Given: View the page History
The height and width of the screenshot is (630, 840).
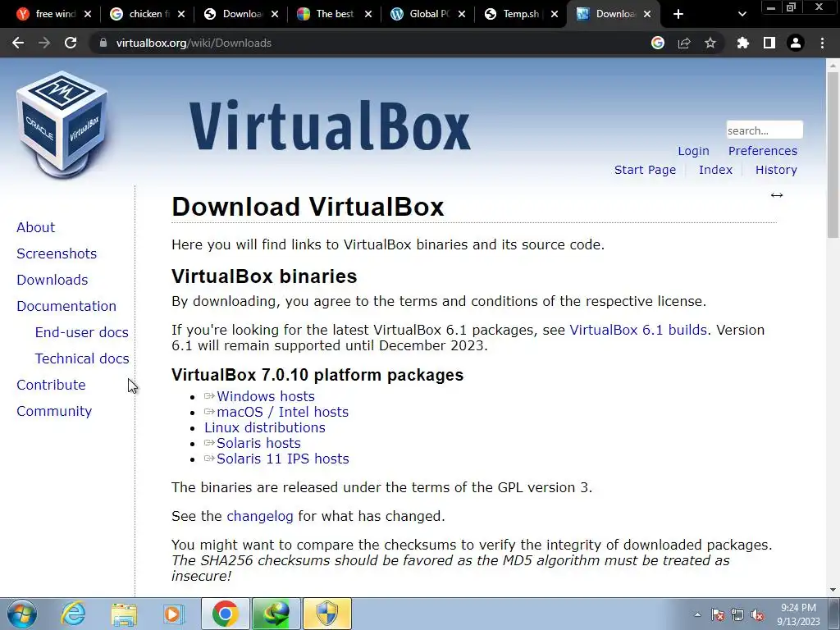Looking at the screenshot, I should 776,170.
